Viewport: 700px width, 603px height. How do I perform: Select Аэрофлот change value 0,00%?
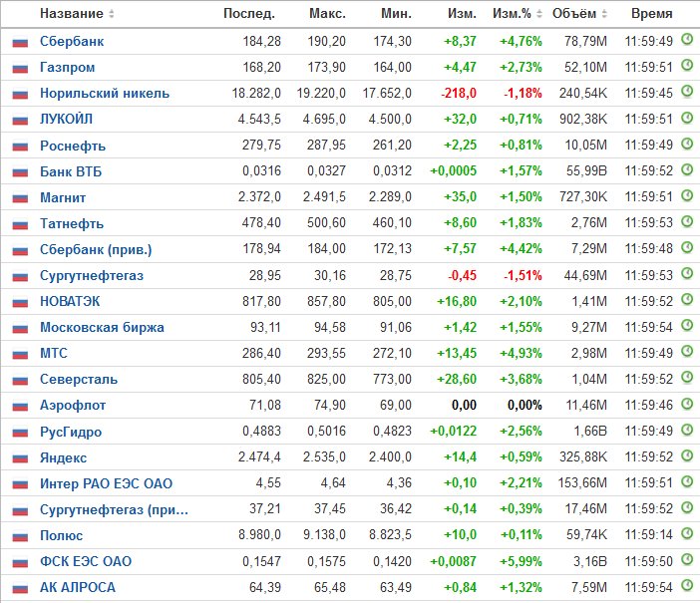tap(525, 406)
